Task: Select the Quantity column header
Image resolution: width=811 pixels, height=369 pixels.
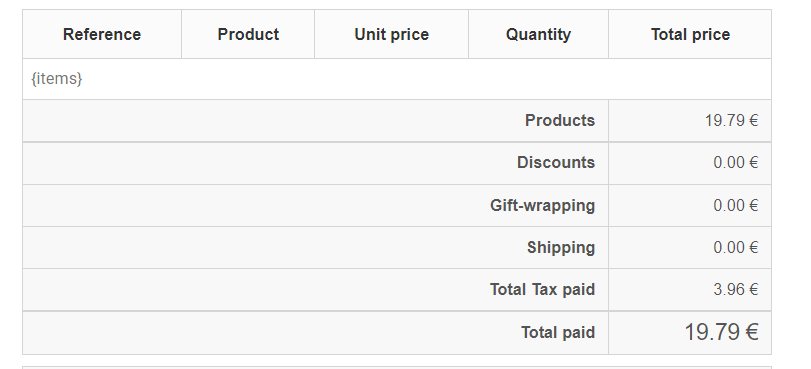Action: pyautogui.click(x=538, y=34)
